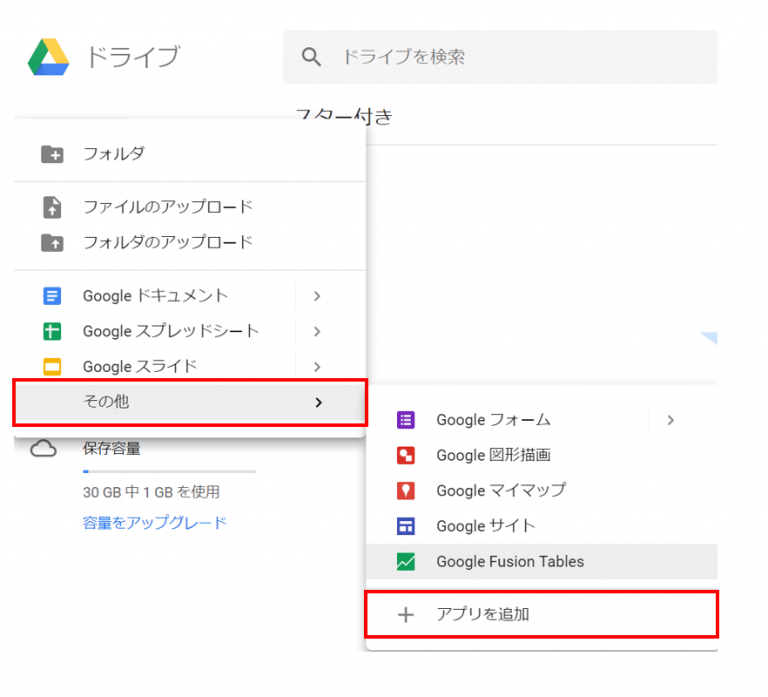Click the Google Forms purple icon
The image size is (768, 697).
pyautogui.click(x=406, y=420)
